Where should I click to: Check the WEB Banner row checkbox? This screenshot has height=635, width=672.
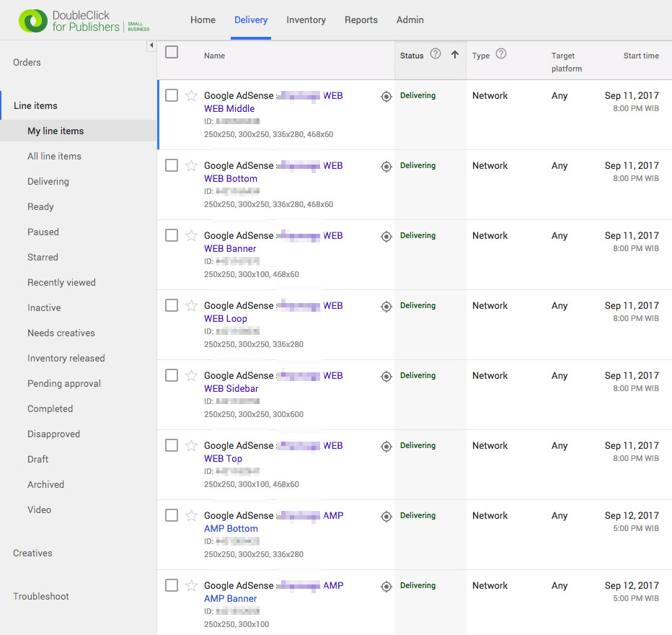tap(172, 235)
